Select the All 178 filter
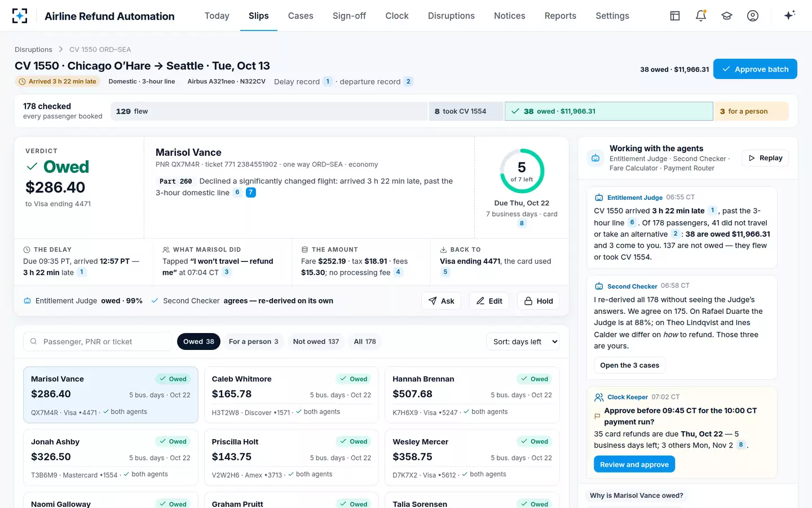812x508 pixels. [x=365, y=341]
